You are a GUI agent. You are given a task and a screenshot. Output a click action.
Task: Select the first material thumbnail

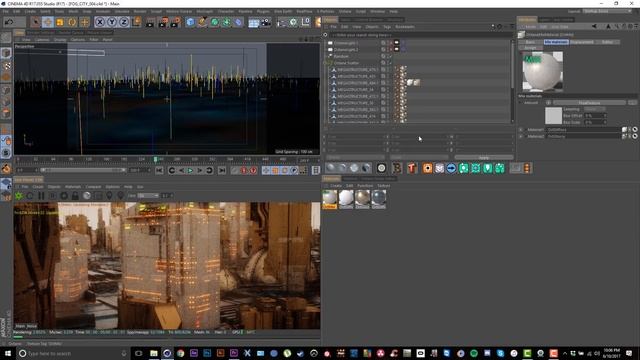click(x=330, y=200)
